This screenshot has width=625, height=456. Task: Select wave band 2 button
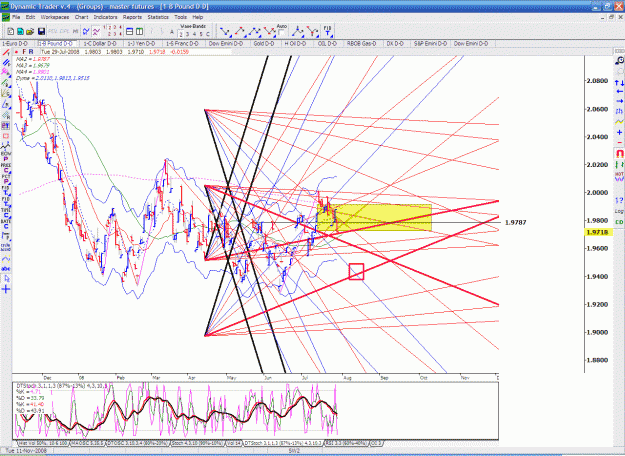[x=181, y=34]
